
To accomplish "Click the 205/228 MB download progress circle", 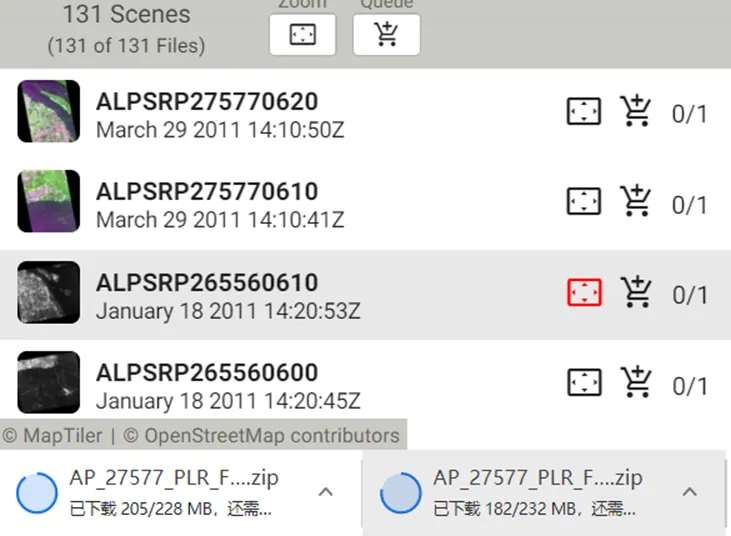I will pos(39,493).
